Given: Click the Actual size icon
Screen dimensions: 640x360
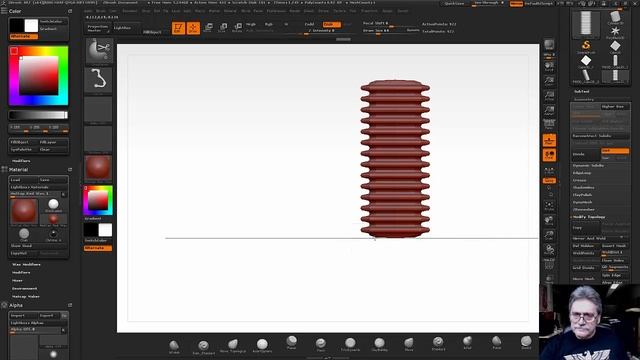Looking at the screenshot, I should 549,96.
